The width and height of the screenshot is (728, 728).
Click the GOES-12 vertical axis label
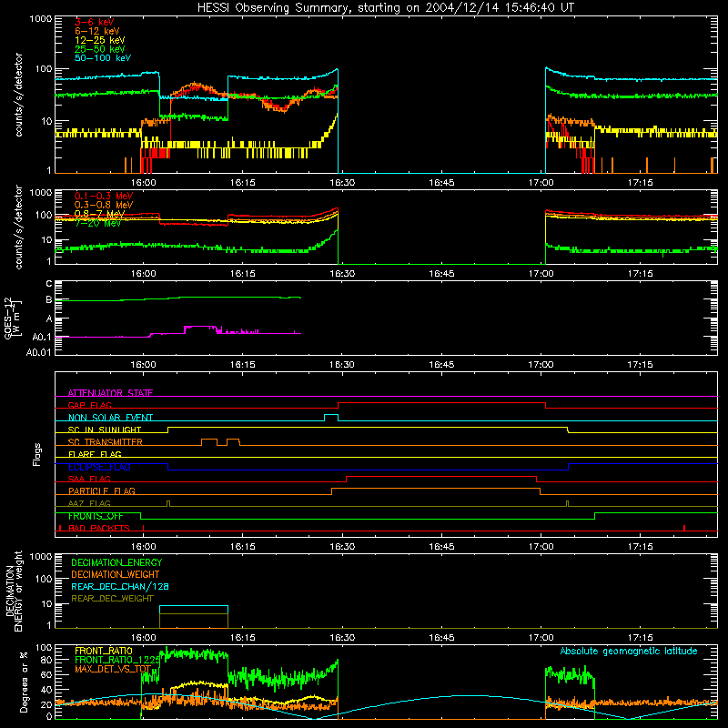[13, 318]
